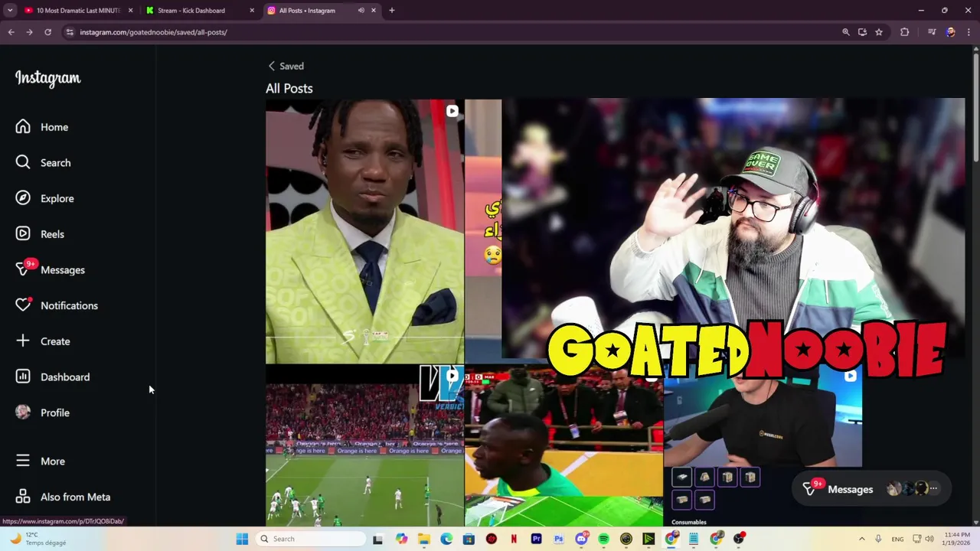Open saved football stadium match post
Image resolution: width=980 pixels, height=551 pixels.
point(364,446)
